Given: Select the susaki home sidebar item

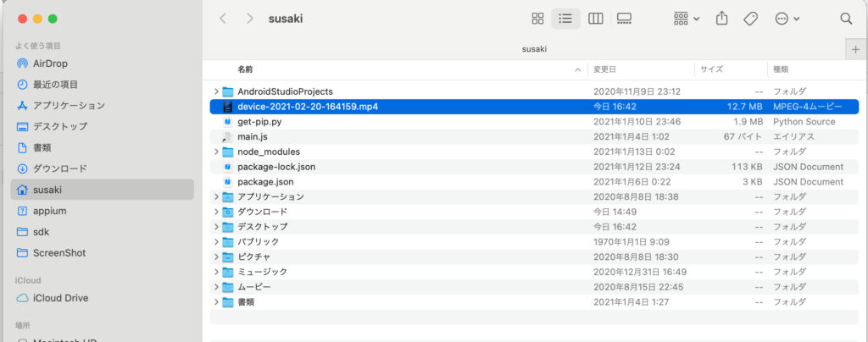Looking at the screenshot, I should coord(103,190).
